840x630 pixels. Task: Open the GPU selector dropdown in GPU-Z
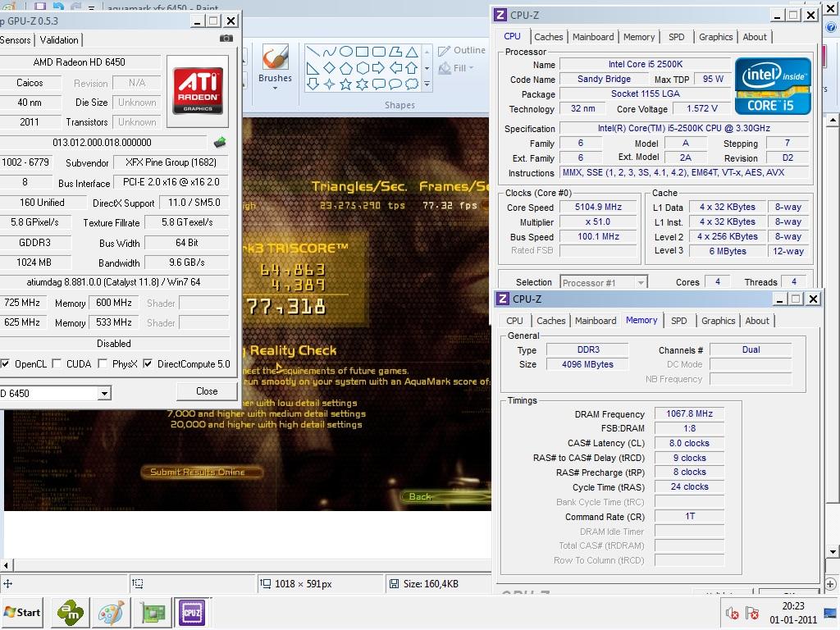point(104,394)
